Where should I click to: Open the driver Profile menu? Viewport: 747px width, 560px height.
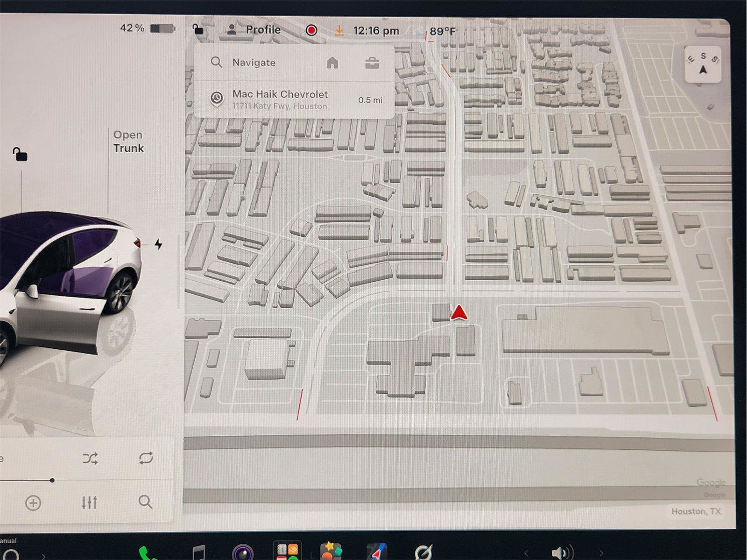coord(254,30)
